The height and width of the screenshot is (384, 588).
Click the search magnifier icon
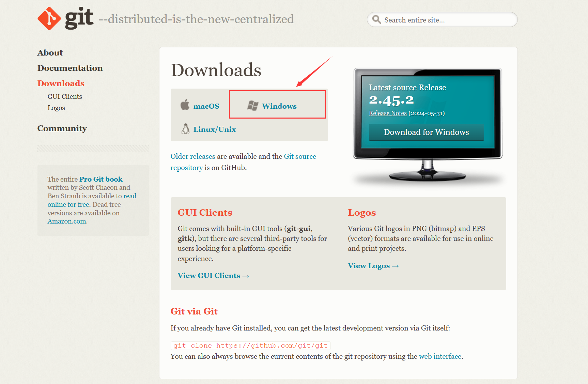coord(376,19)
